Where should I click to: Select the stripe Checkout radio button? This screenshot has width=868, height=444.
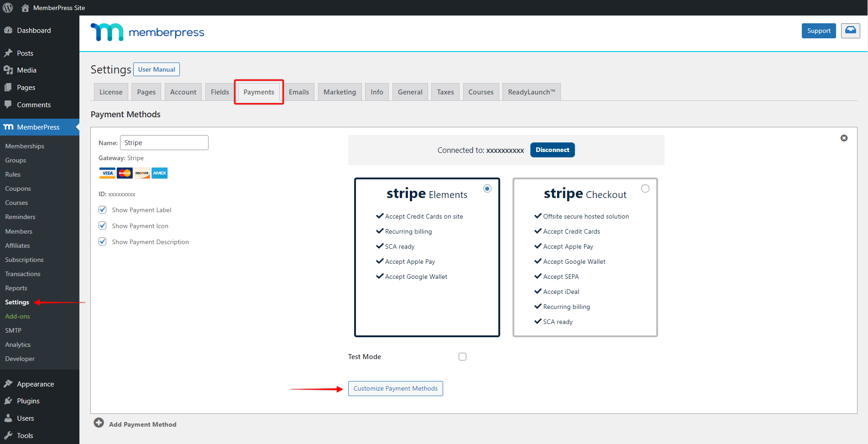pos(645,188)
